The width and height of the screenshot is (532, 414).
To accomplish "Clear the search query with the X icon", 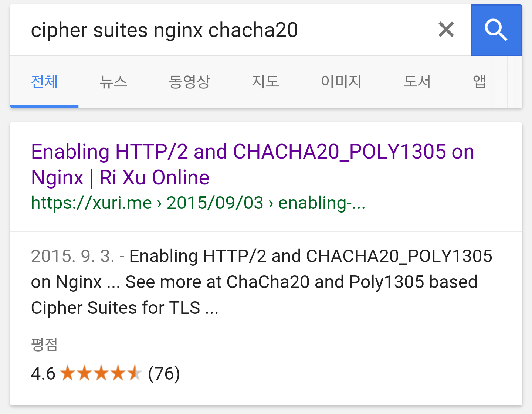I will point(446,30).
